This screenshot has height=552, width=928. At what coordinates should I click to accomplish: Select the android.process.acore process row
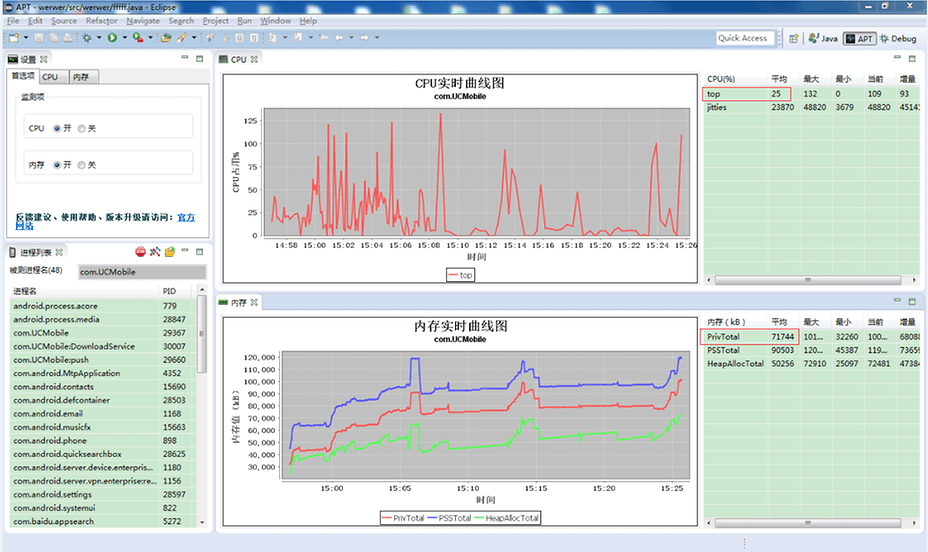click(x=103, y=306)
